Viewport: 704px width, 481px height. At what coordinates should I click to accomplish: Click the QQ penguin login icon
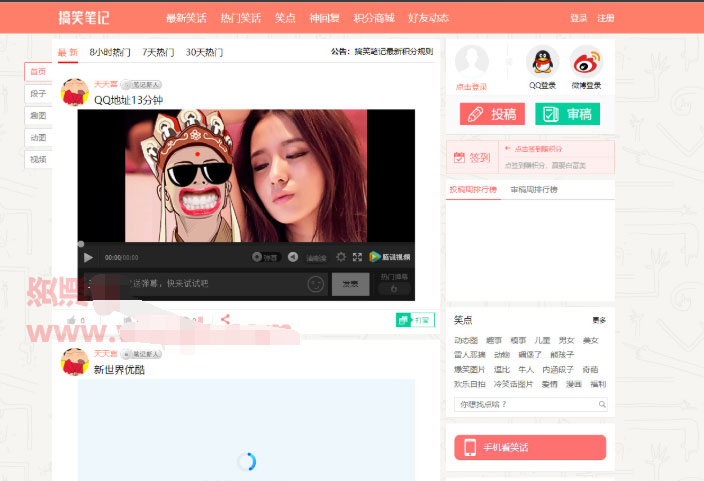(x=542, y=63)
